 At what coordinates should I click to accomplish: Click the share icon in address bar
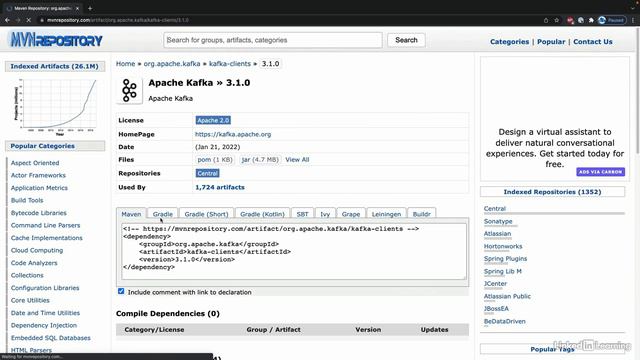tap(546, 20)
